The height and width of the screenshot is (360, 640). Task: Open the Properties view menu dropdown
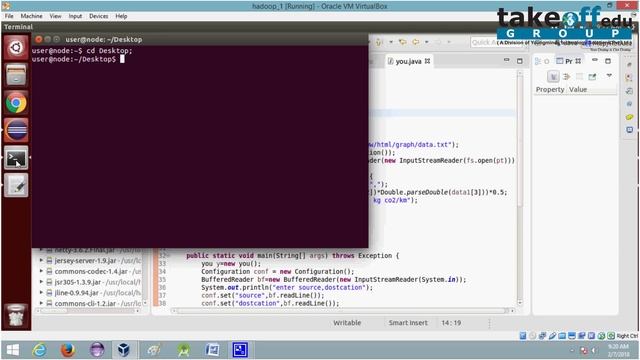(x=609, y=76)
